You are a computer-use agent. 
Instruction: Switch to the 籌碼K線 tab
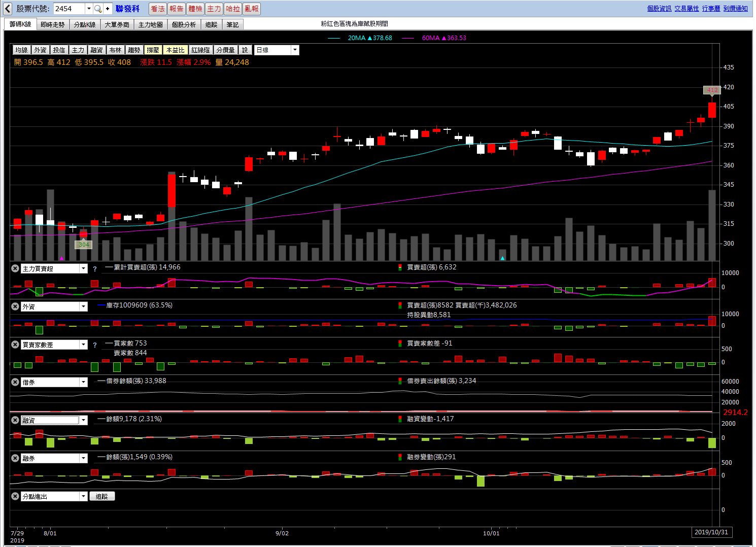click(20, 24)
